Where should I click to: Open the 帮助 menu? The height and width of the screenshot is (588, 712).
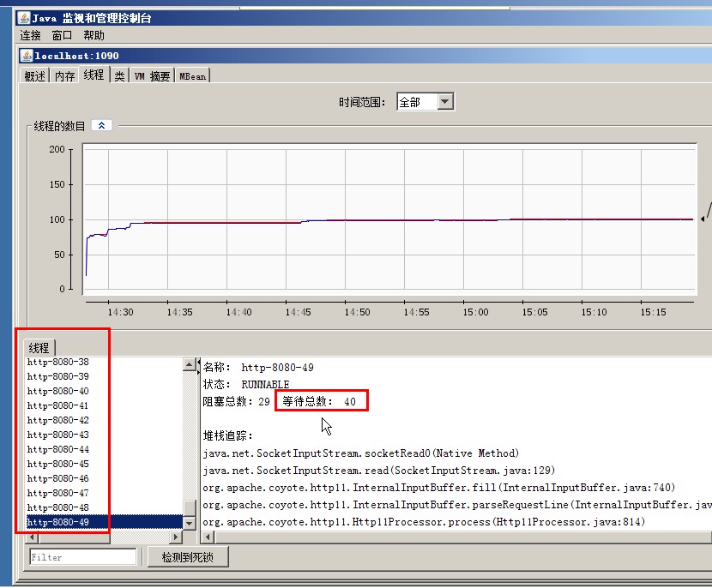tap(94, 35)
